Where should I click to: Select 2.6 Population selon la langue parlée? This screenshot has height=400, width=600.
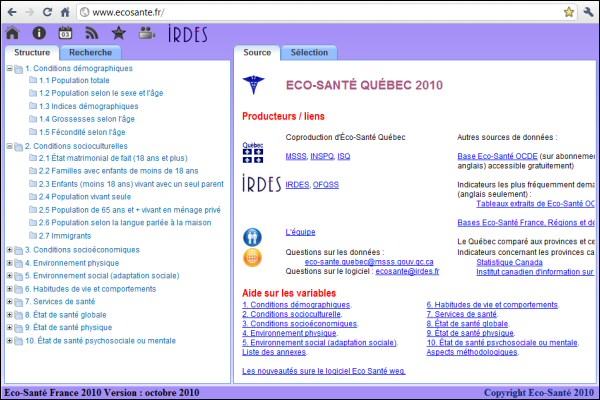click(x=125, y=223)
